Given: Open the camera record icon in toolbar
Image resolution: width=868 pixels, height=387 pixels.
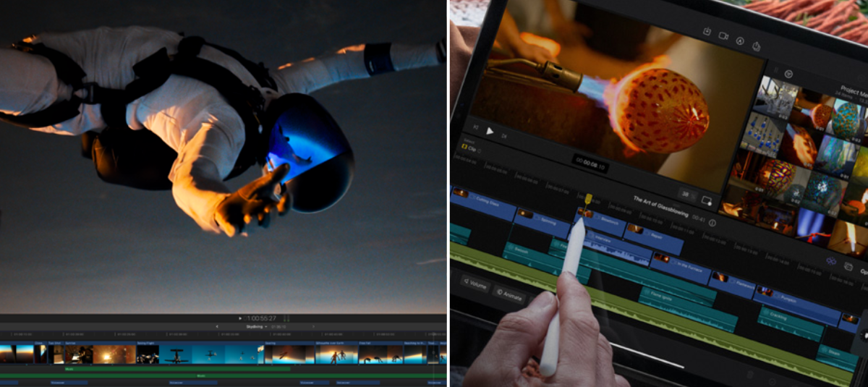Looking at the screenshot, I should (x=723, y=35).
